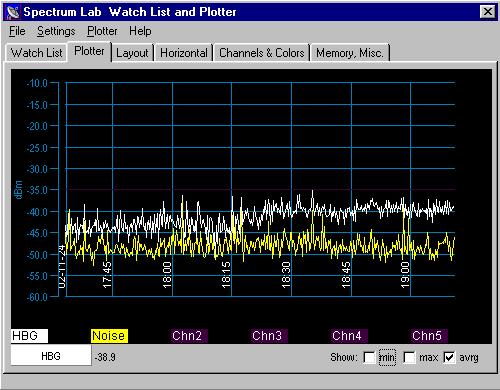Go to Channels & Colors tab

click(x=262, y=53)
